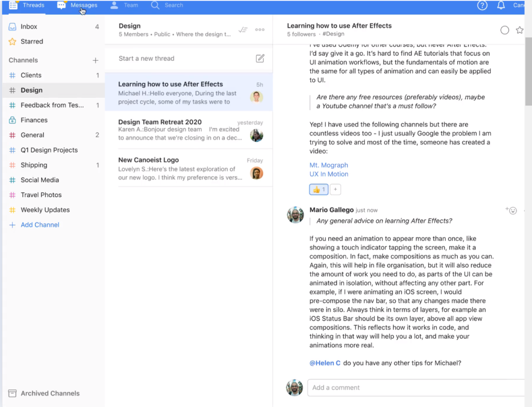532x407 pixels.
Task: Click Lovelyn S. avatar in thread list
Action: coord(257,174)
